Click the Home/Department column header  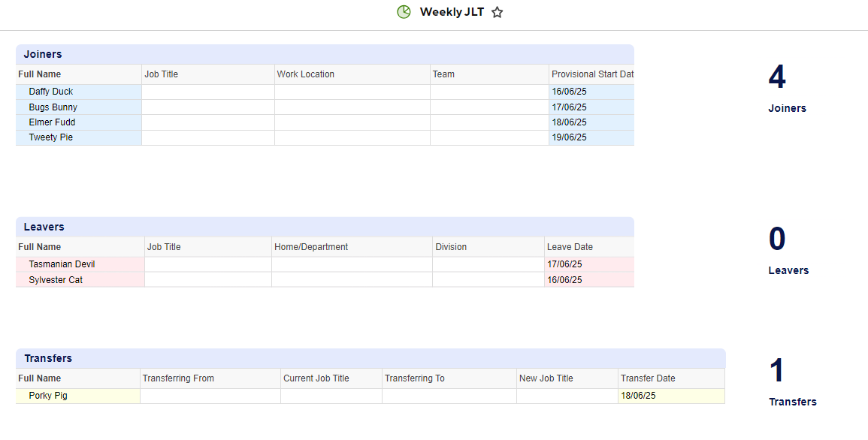pyautogui.click(x=352, y=246)
